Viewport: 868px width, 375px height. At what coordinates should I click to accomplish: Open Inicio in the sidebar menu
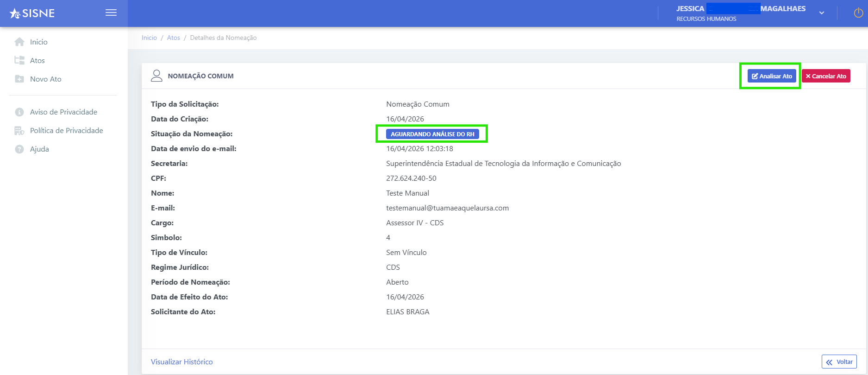point(39,42)
